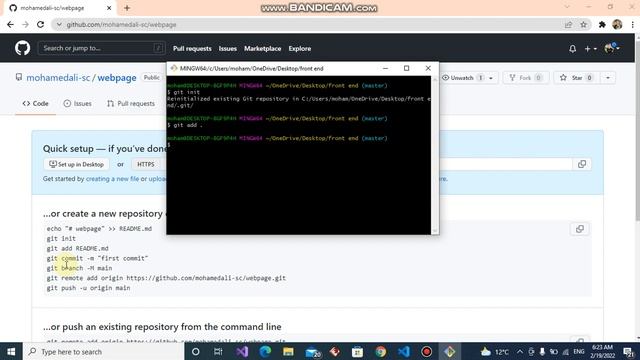Fork the repository
640x360 pixels.
tap(525, 78)
